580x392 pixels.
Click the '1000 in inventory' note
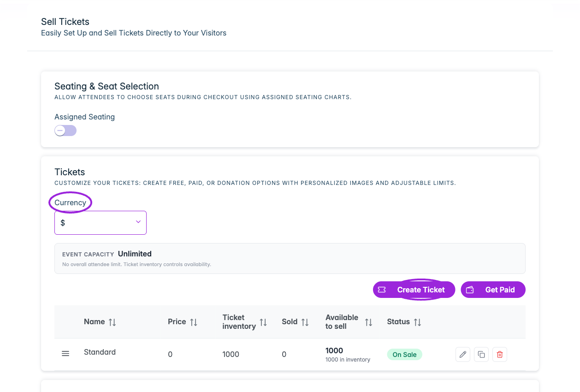[x=348, y=360]
